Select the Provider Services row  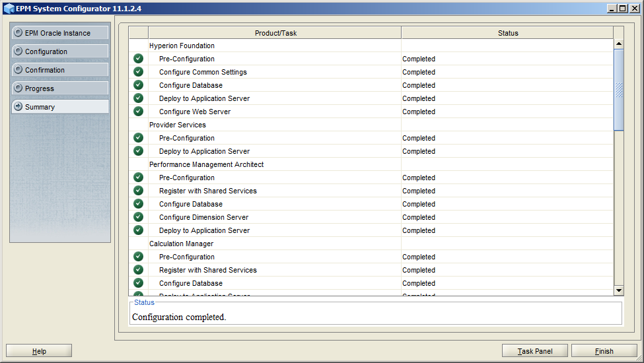[x=371, y=125]
